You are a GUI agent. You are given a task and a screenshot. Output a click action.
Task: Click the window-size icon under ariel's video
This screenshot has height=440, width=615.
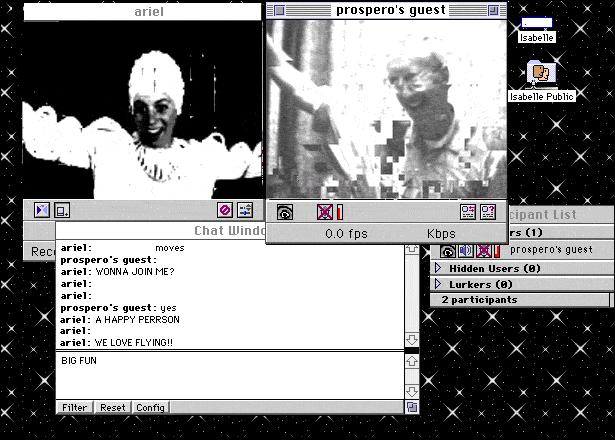pos(62,210)
